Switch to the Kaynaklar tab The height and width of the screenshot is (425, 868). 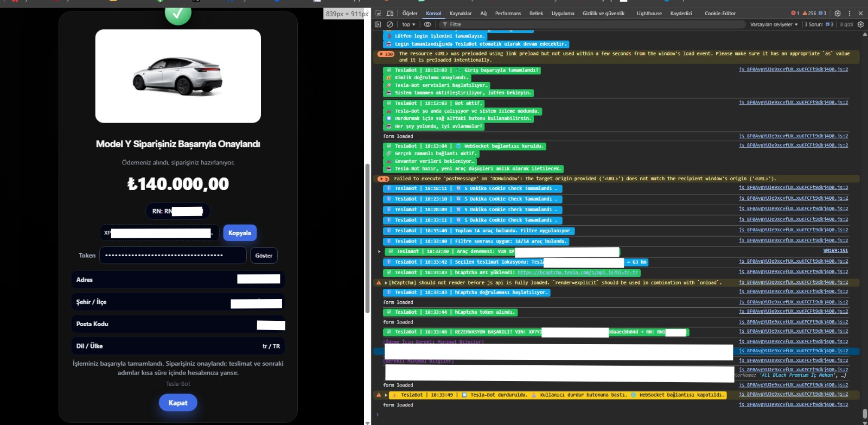point(461,14)
